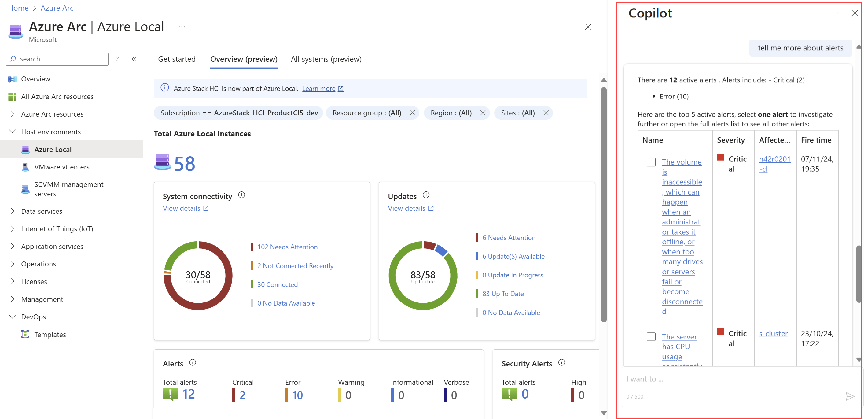Click the System connectivity info icon
This screenshot has height=419, width=868.
click(x=241, y=195)
